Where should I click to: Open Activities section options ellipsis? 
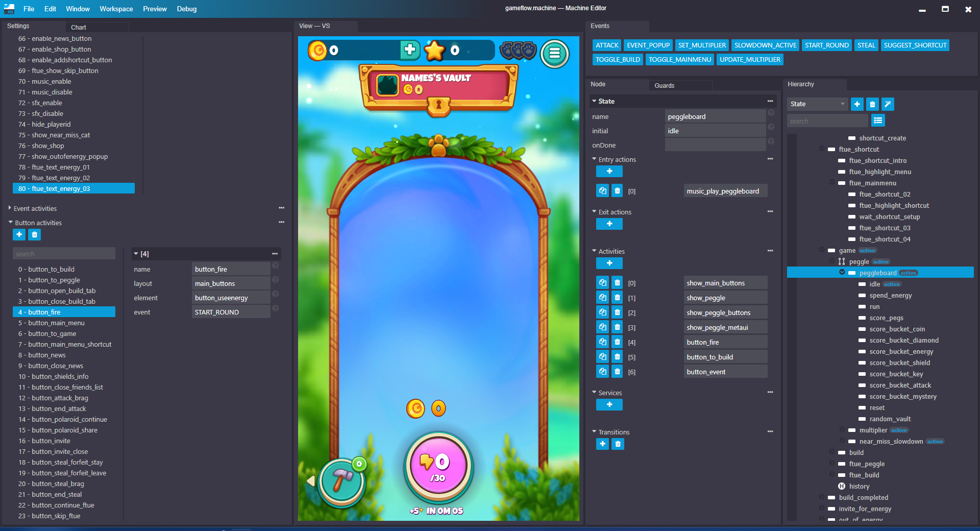pos(770,251)
